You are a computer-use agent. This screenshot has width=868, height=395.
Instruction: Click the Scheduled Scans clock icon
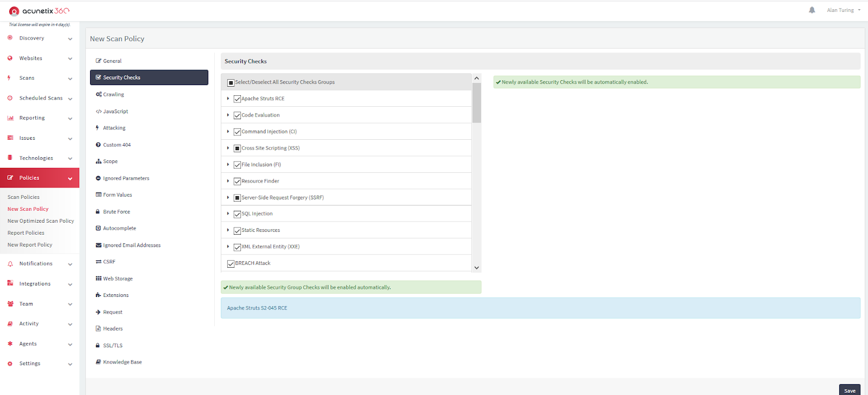(x=10, y=98)
